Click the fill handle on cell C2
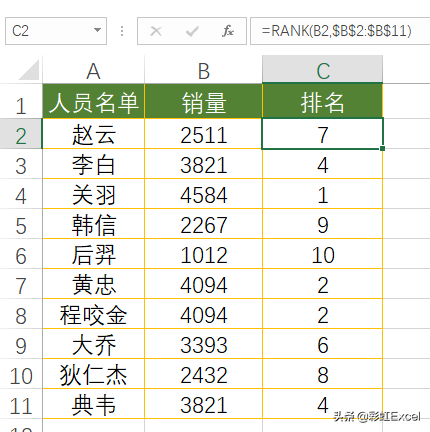 382,148
